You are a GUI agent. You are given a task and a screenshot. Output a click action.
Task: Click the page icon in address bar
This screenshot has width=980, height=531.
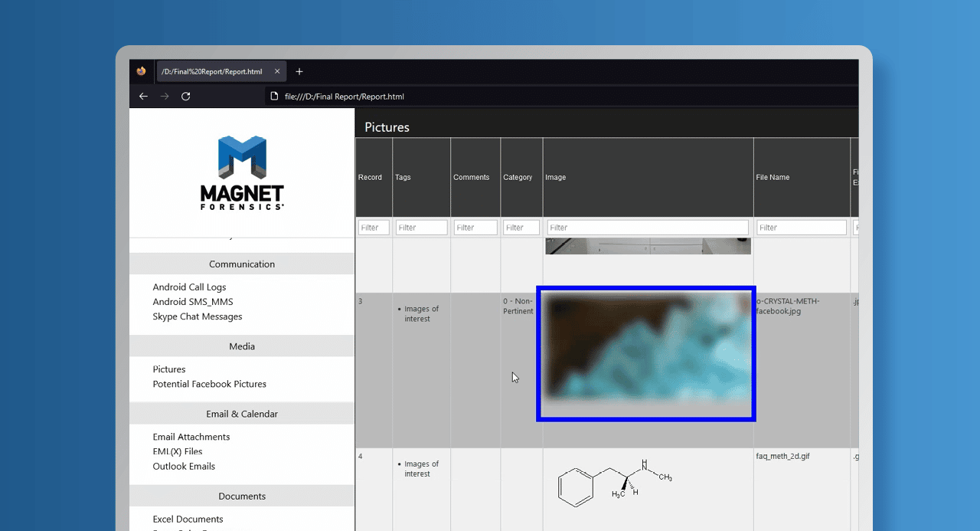(x=274, y=97)
